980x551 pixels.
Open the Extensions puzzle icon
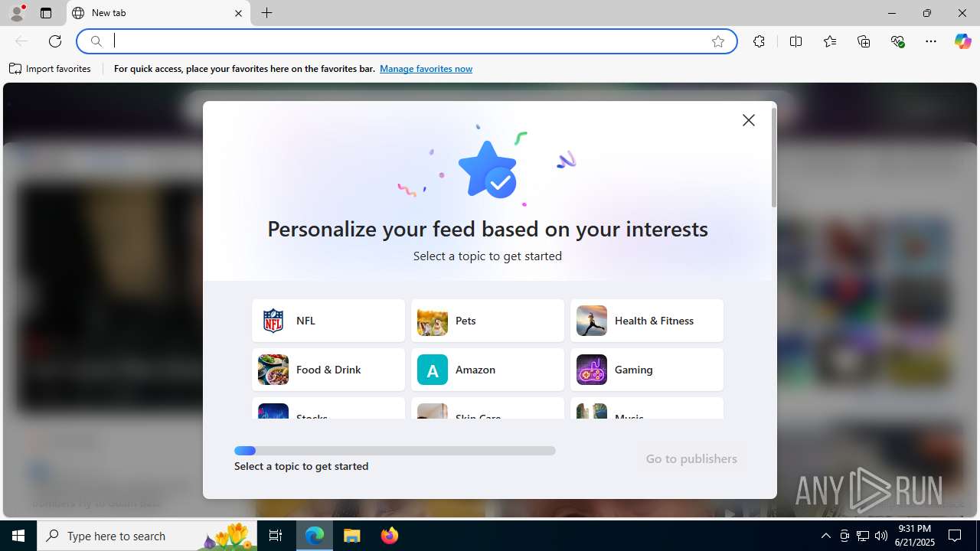759,41
